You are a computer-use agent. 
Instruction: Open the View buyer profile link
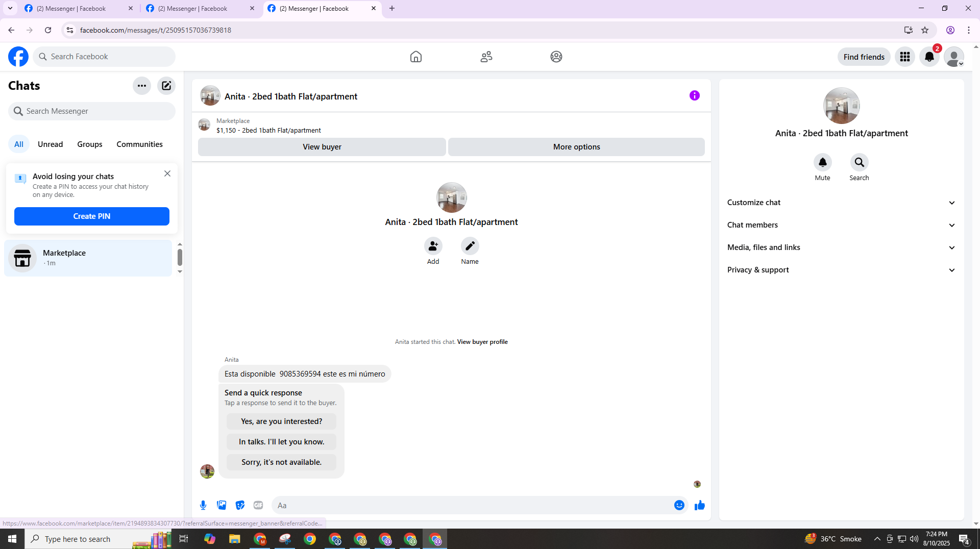pyautogui.click(x=482, y=342)
